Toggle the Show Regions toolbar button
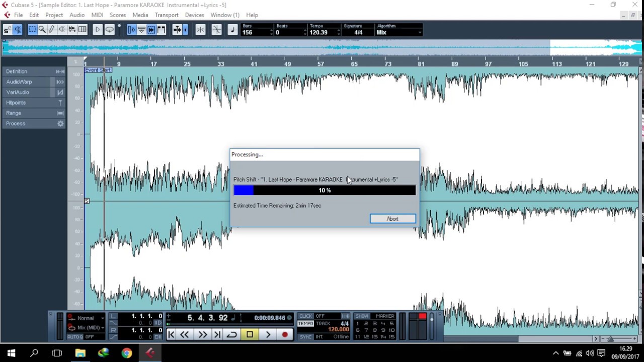This screenshot has width=644, height=362. pos(141,30)
